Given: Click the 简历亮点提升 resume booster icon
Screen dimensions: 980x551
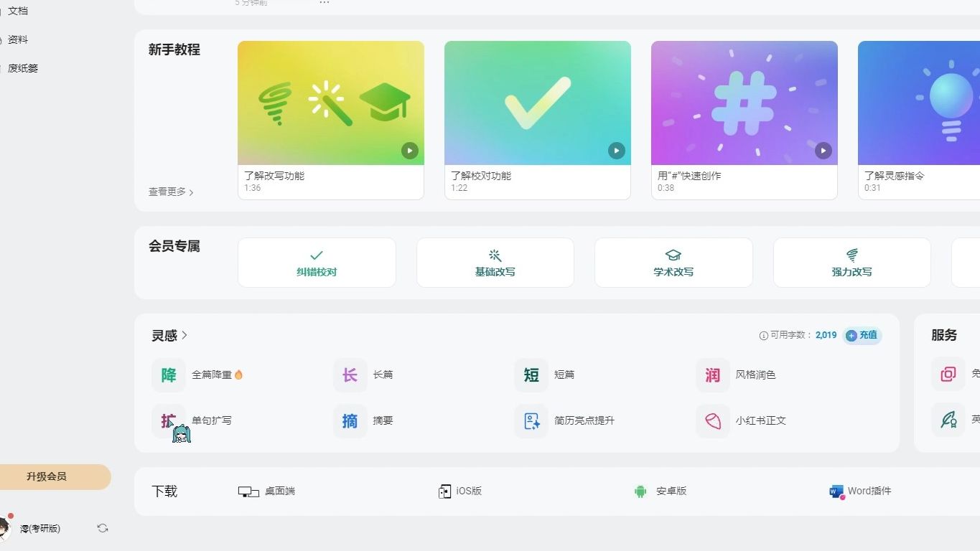Looking at the screenshot, I should pyautogui.click(x=531, y=420).
